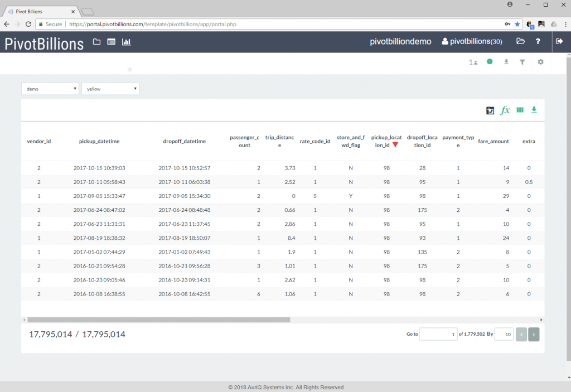Select the Pivot Billions browser tab

coord(41,12)
